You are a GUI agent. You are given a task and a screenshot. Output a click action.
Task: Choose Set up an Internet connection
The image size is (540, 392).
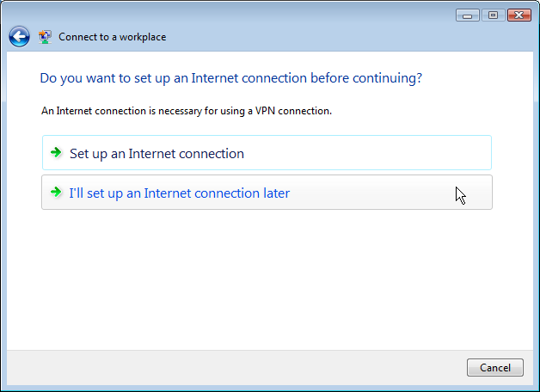click(x=267, y=152)
